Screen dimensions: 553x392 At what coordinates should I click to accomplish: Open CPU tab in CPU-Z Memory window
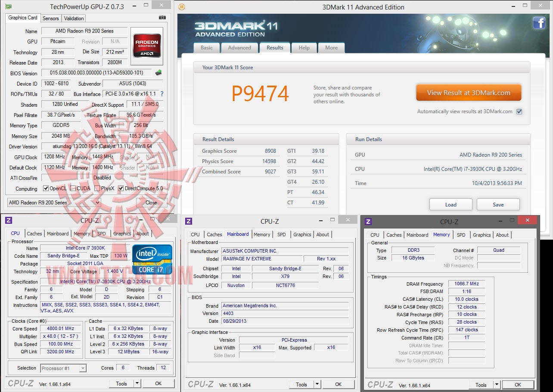[x=375, y=235]
